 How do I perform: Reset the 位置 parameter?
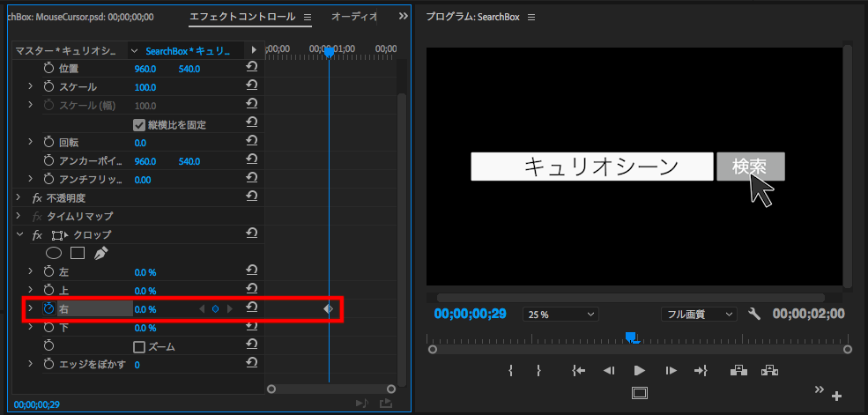[x=251, y=68]
